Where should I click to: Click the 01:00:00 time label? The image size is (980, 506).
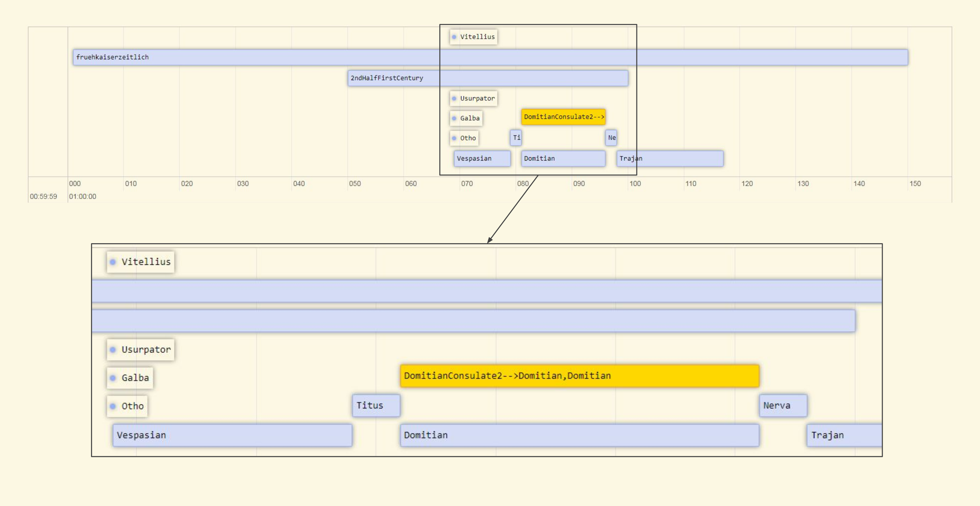click(x=83, y=196)
